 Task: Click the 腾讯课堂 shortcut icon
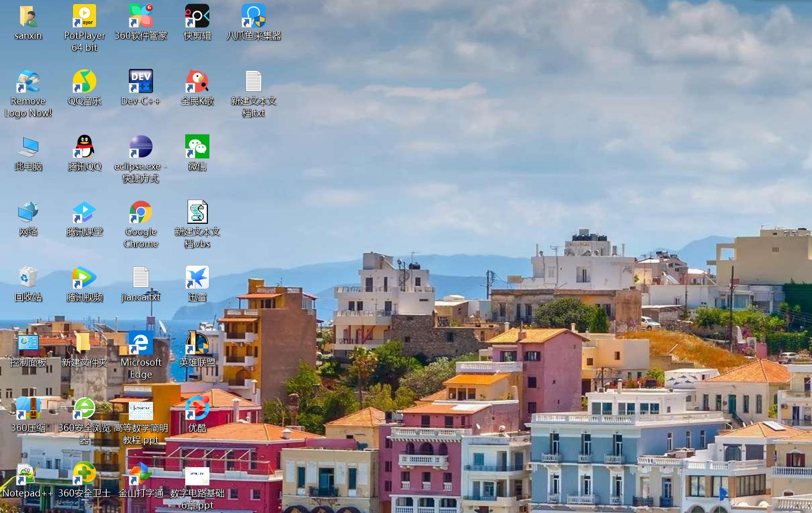click(x=85, y=213)
